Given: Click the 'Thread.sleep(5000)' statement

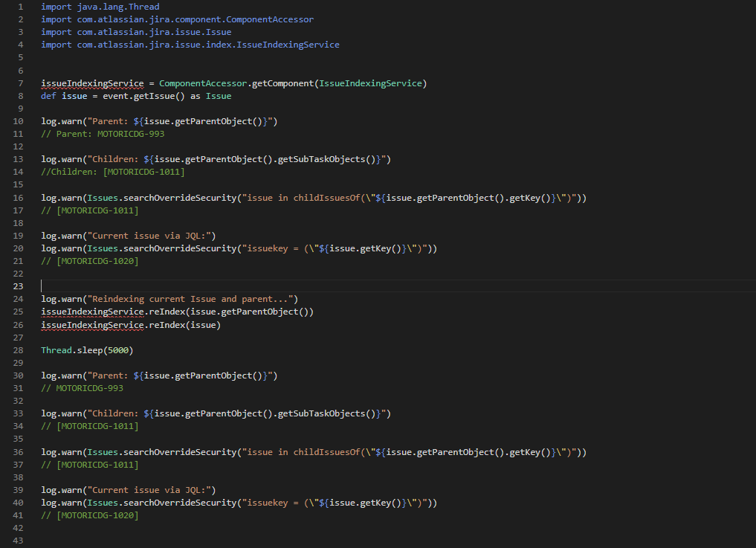Looking at the screenshot, I should pyautogui.click(x=87, y=350).
